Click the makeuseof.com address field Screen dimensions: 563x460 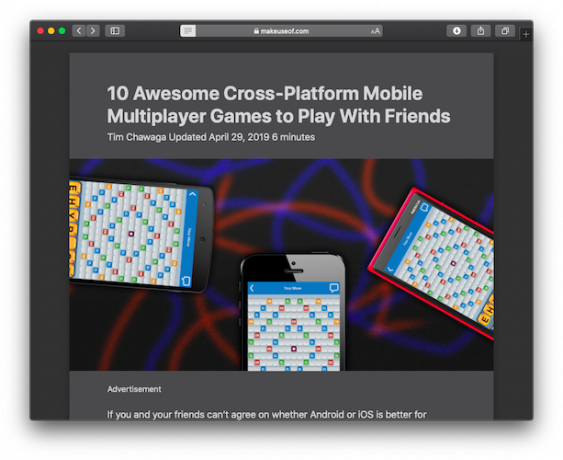click(x=281, y=31)
